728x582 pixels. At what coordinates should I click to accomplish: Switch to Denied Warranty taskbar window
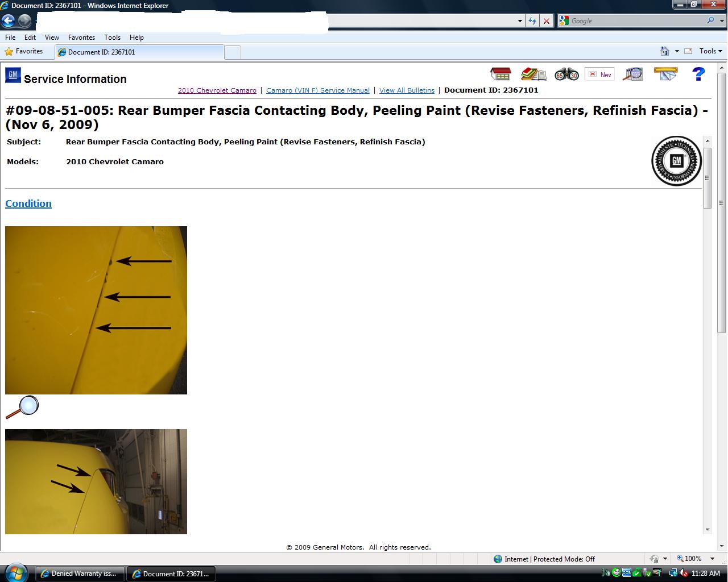click(x=80, y=573)
